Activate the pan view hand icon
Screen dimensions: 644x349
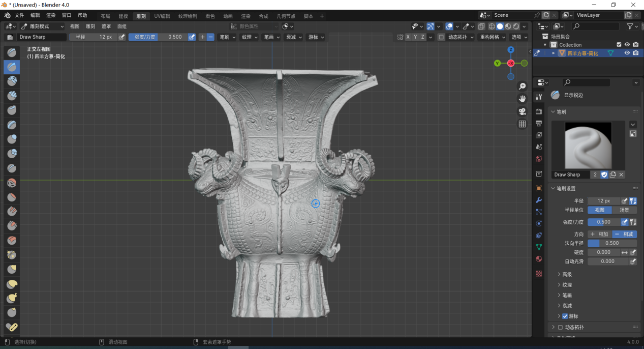[522, 99]
